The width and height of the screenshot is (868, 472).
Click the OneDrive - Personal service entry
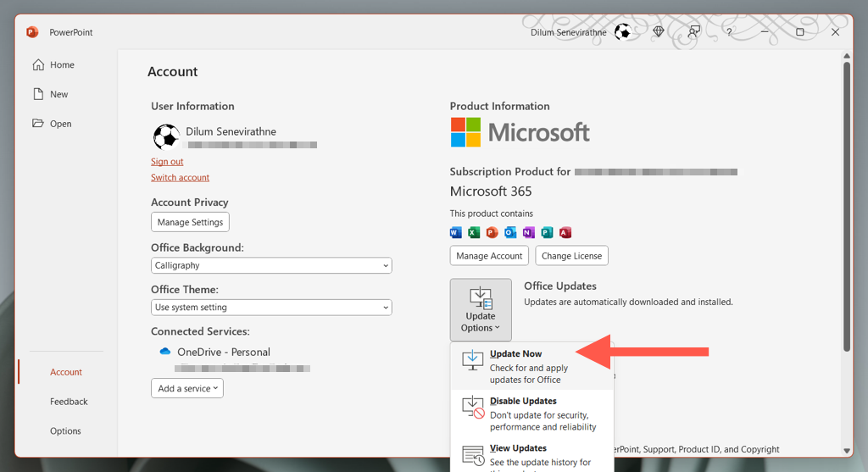tap(224, 352)
